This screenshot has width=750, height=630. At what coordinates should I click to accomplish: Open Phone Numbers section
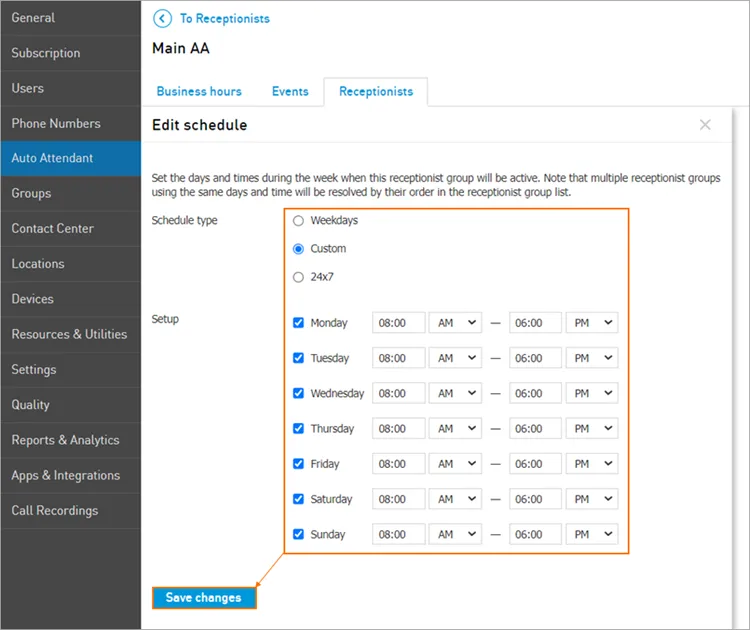click(x=71, y=123)
